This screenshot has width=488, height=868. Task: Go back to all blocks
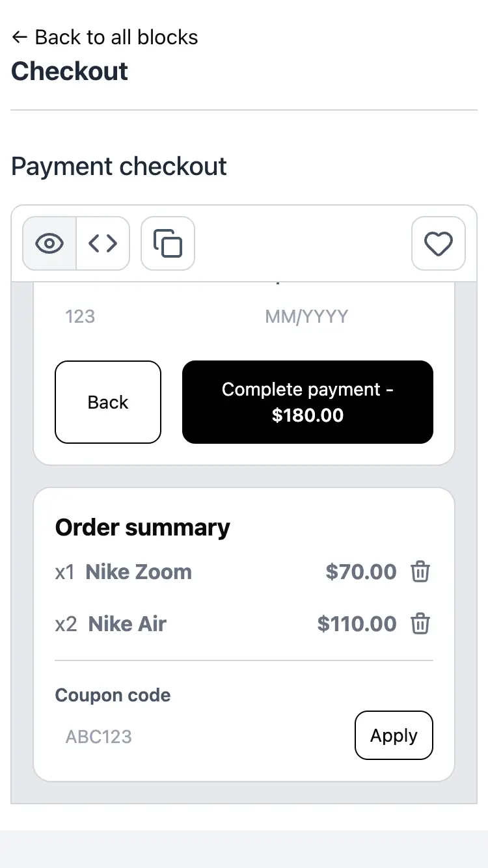pyautogui.click(x=116, y=37)
